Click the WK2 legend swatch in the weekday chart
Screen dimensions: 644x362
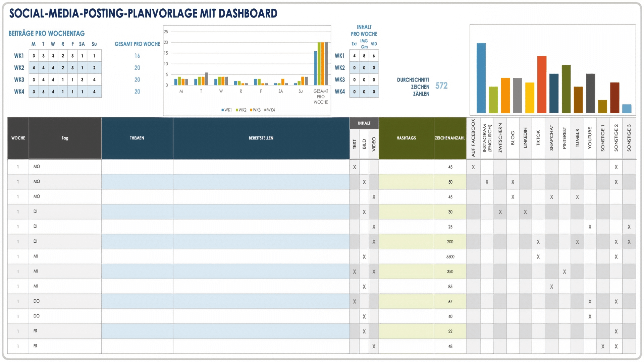coord(237,110)
